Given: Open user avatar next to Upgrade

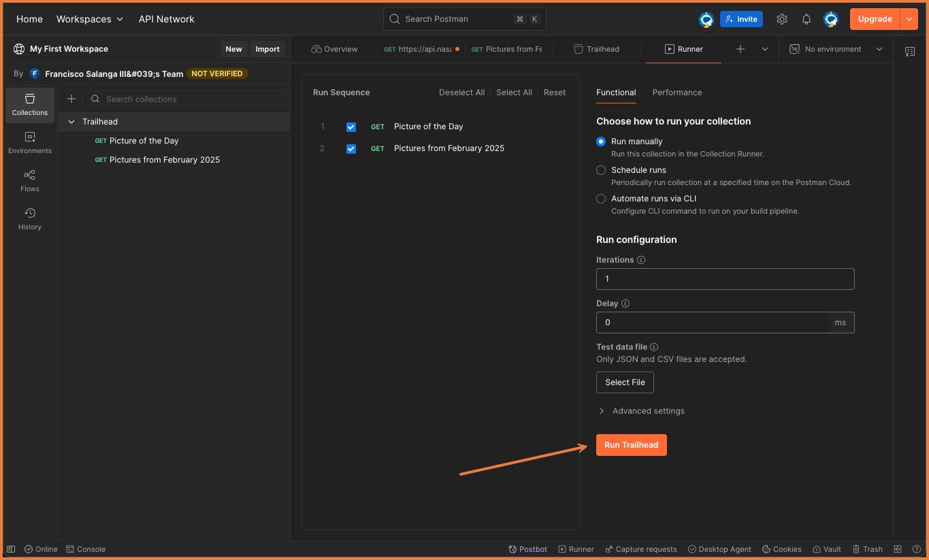Looking at the screenshot, I should click(x=831, y=19).
